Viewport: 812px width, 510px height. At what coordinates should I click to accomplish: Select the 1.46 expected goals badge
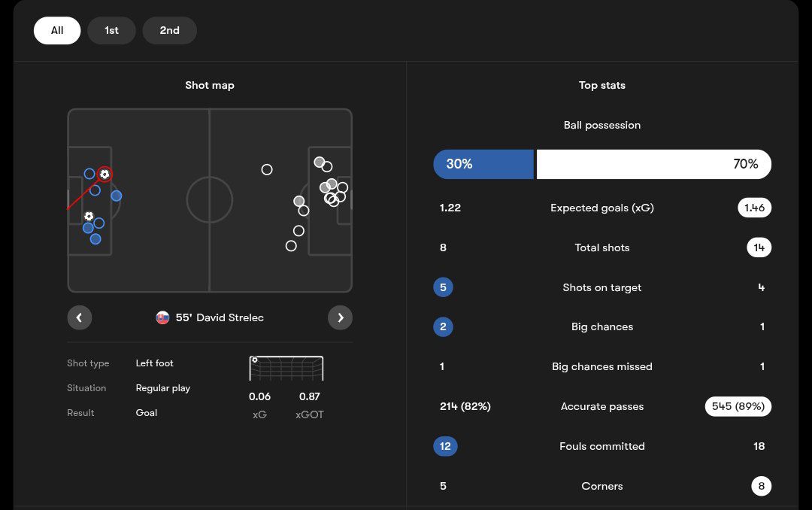point(754,208)
